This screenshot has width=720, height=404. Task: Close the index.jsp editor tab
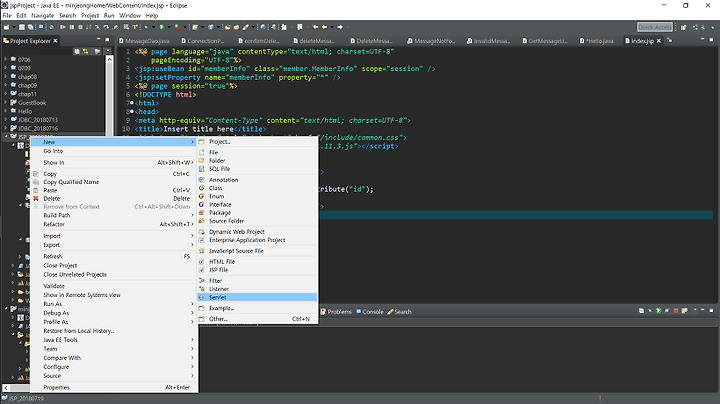pos(658,41)
